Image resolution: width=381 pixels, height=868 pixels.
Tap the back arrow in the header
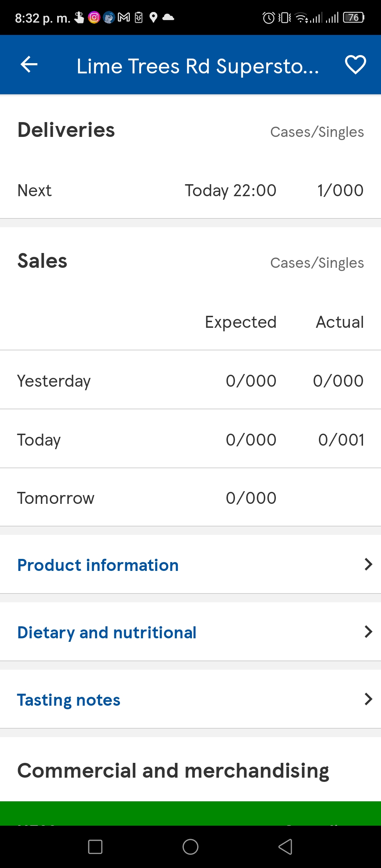coord(29,65)
